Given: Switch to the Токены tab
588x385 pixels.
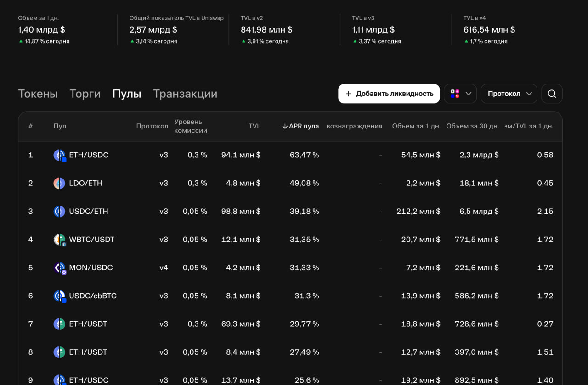Looking at the screenshot, I should pyautogui.click(x=38, y=94).
